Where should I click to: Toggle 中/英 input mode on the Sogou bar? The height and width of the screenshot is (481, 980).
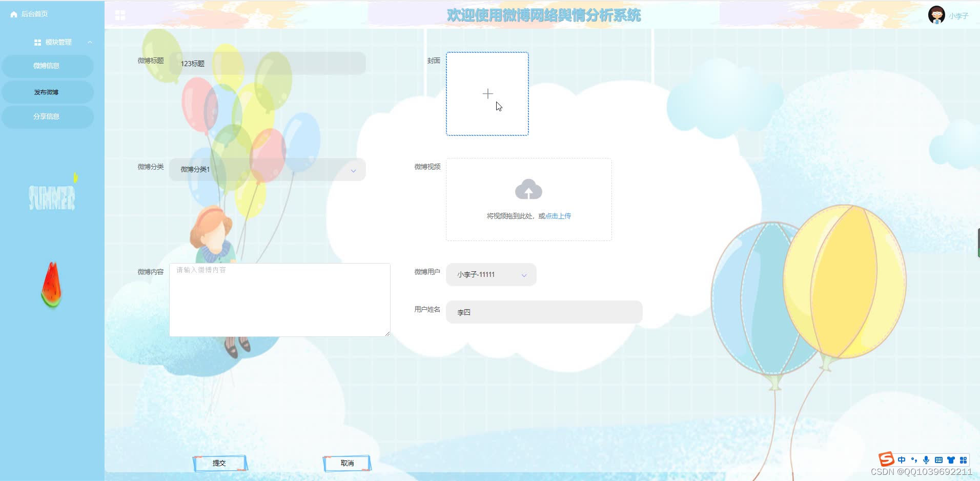[902, 460]
